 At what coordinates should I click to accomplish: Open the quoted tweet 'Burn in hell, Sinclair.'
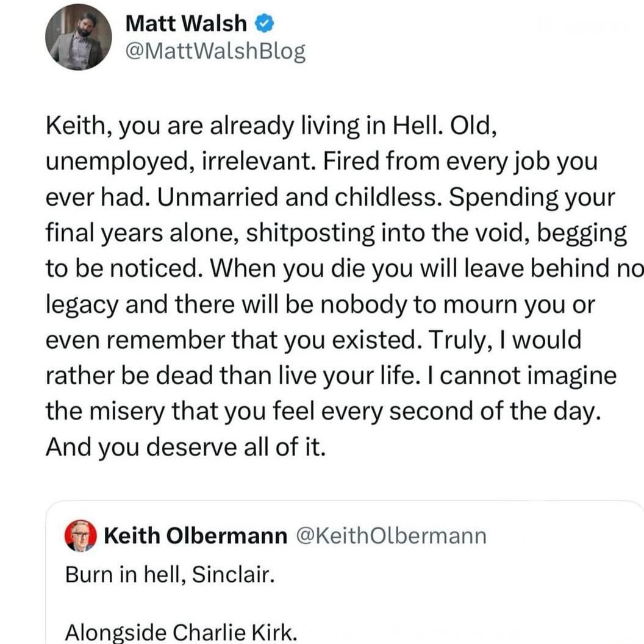pyautogui.click(x=170, y=574)
